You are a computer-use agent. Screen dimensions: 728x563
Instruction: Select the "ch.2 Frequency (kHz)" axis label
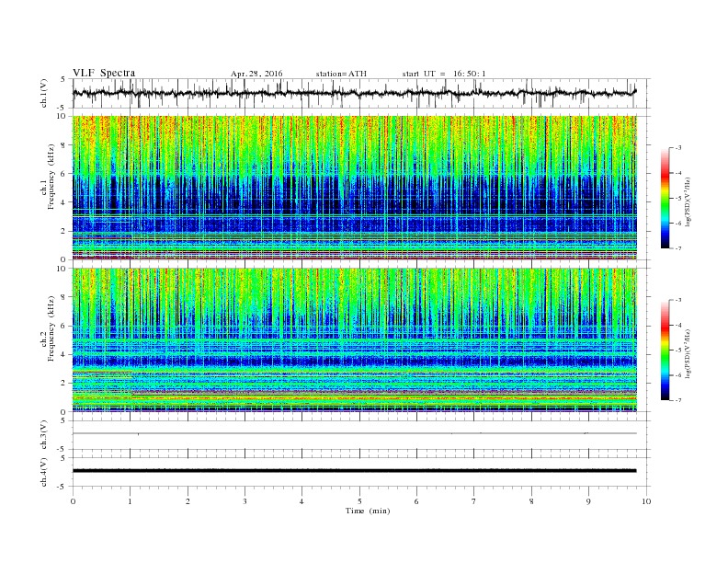(48, 328)
